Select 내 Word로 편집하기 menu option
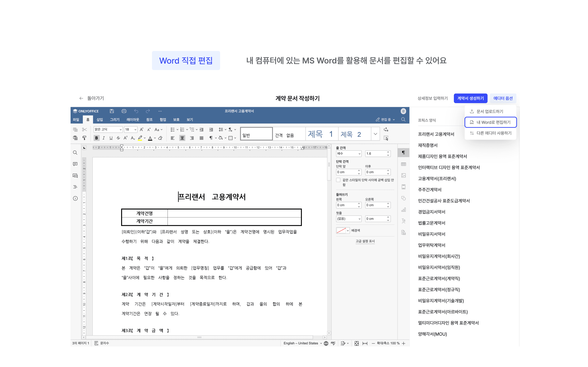 click(x=490, y=122)
